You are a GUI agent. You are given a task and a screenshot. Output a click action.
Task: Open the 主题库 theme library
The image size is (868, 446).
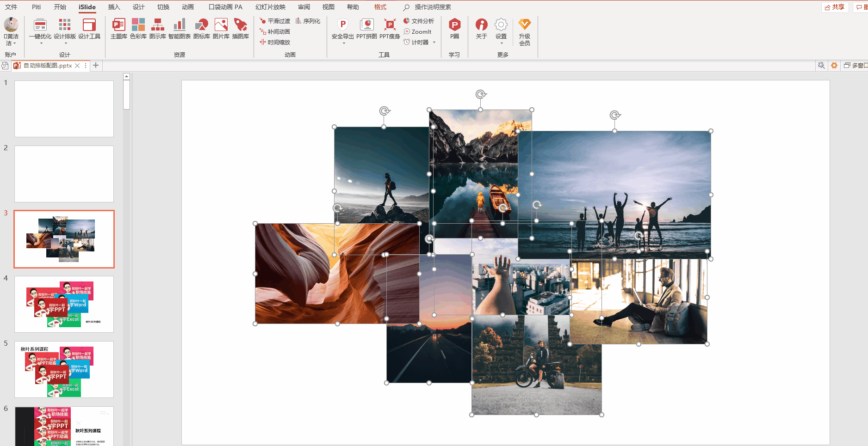(x=118, y=28)
